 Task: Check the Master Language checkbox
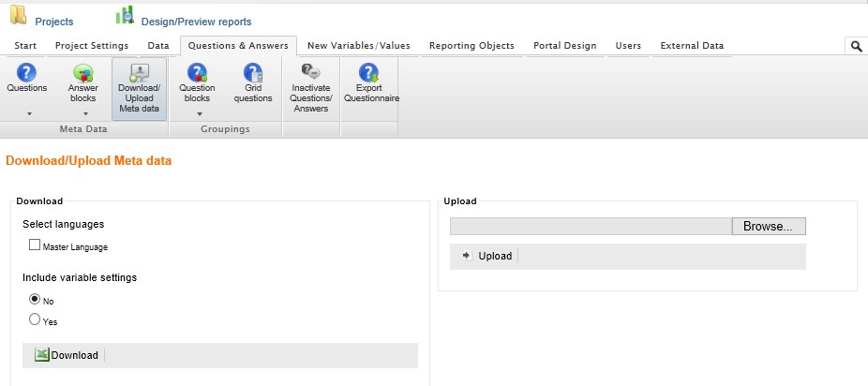36,245
